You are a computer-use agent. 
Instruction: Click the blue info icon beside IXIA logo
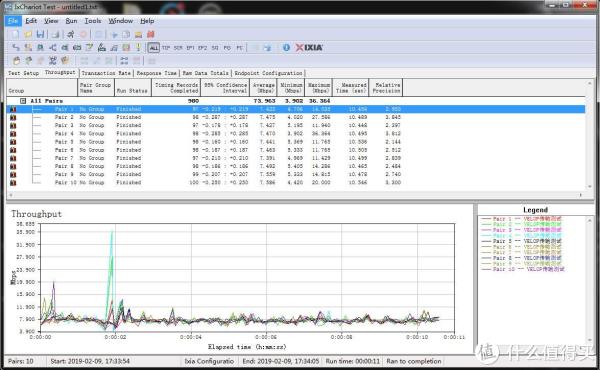pyautogui.click(x=286, y=47)
